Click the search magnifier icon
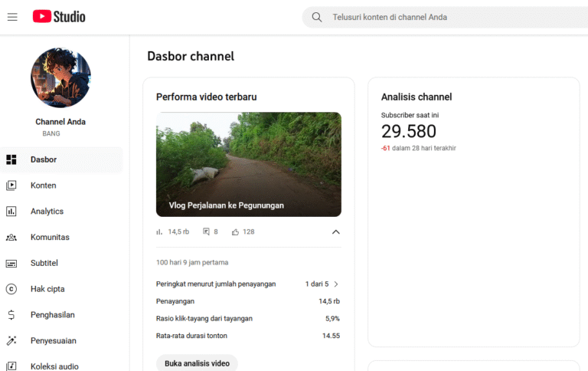Image resolution: width=588 pixels, height=371 pixels. point(316,17)
